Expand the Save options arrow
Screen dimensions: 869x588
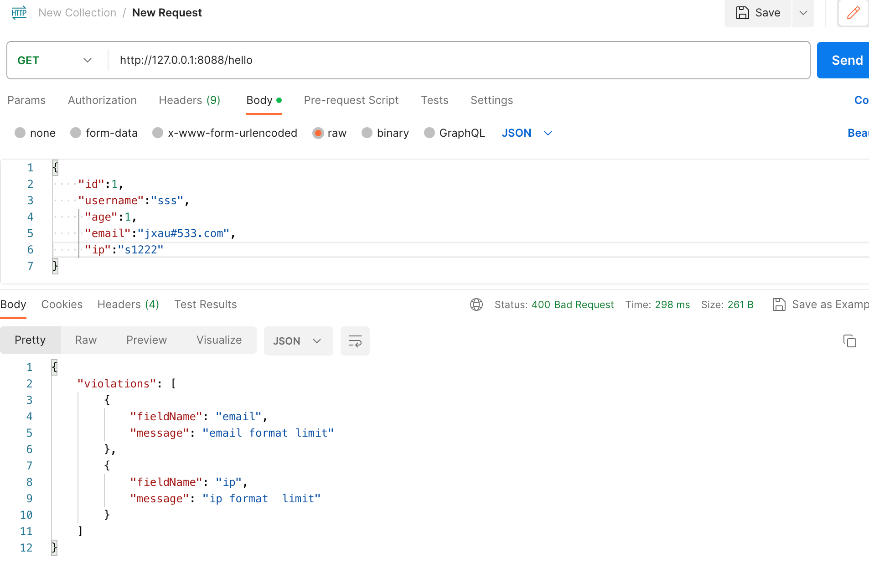(x=803, y=13)
